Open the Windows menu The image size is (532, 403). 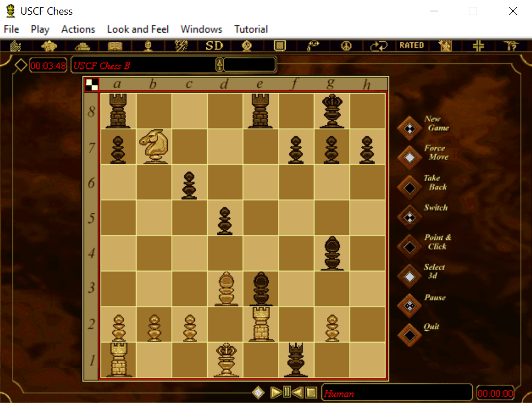click(x=201, y=29)
